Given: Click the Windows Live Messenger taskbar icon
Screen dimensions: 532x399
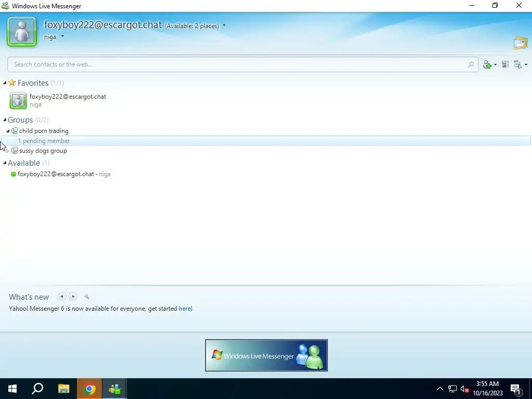Looking at the screenshot, I should point(115,389).
